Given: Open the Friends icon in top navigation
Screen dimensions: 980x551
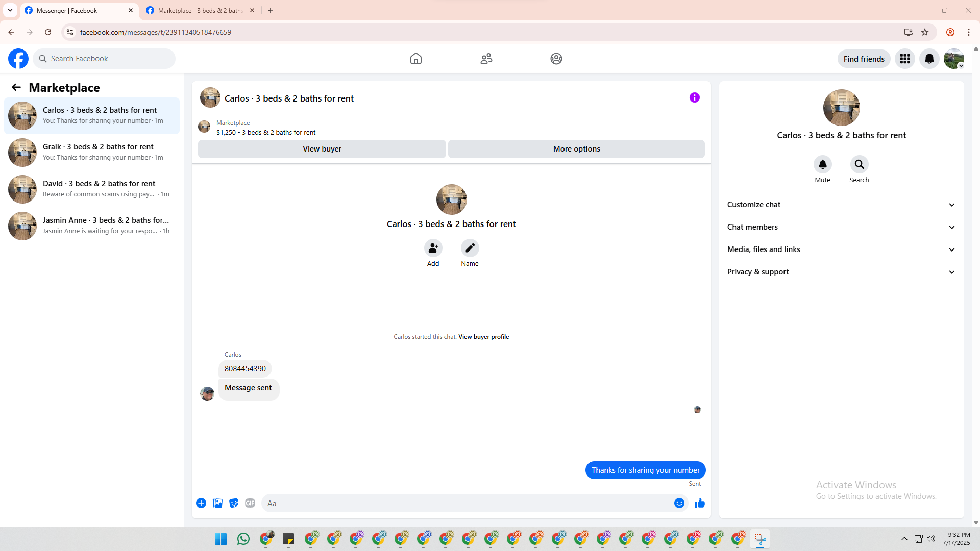Looking at the screenshot, I should (486, 59).
